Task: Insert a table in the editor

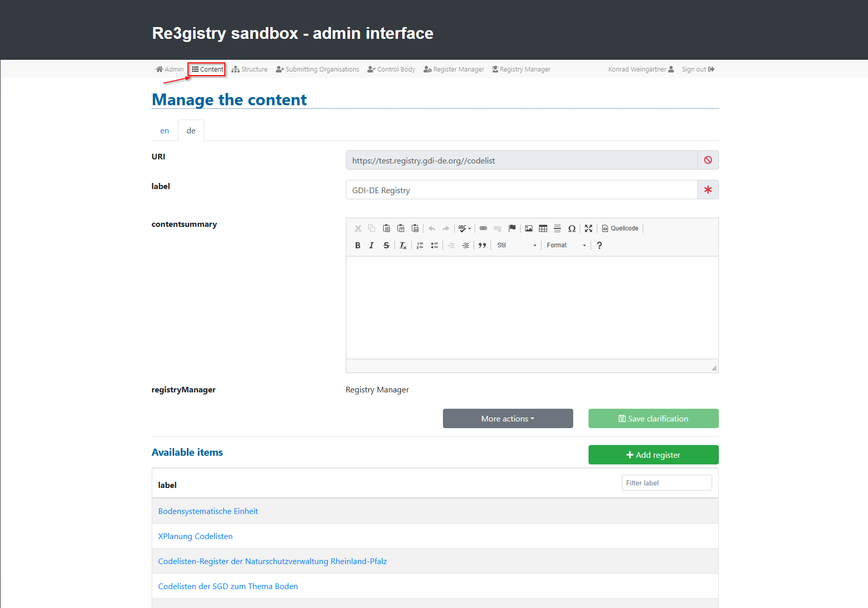Action: click(x=543, y=228)
